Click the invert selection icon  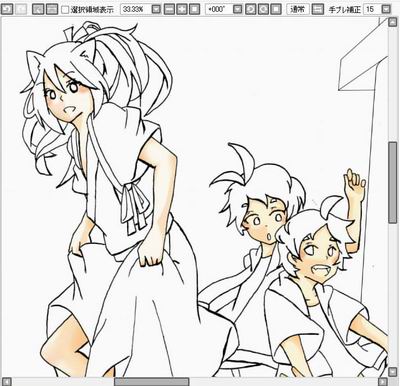(x=51, y=9)
